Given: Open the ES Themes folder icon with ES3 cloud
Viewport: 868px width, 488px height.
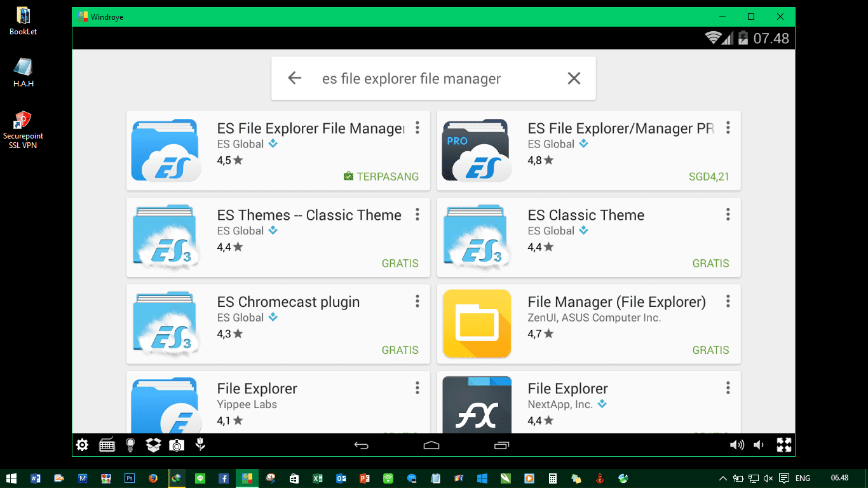Looking at the screenshot, I should tap(166, 236).
